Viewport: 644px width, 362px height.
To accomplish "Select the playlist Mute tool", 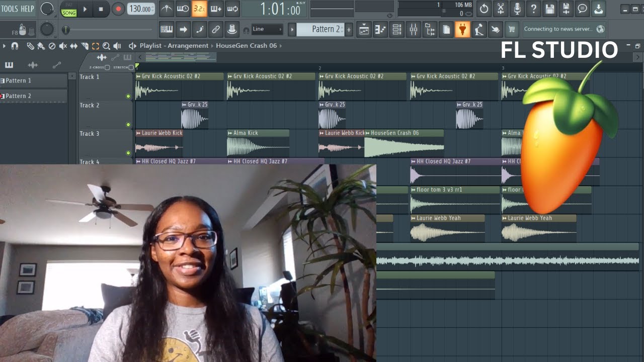I will [x=62, y=46].
